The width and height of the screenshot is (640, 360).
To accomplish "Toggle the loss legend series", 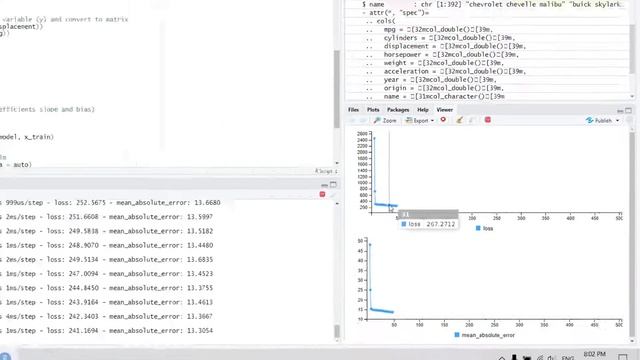I will (484, 229).
